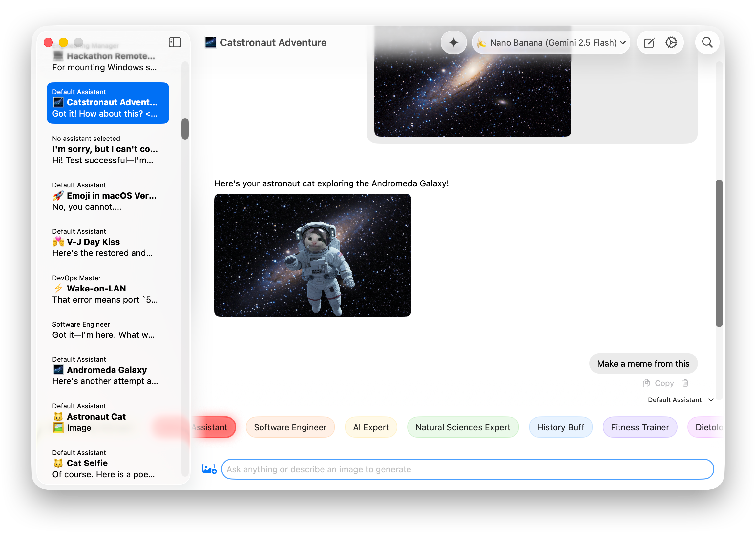Copy the assistant's reply using the copy icon
The width and height of the screenshot is (756, 539).
646,383
